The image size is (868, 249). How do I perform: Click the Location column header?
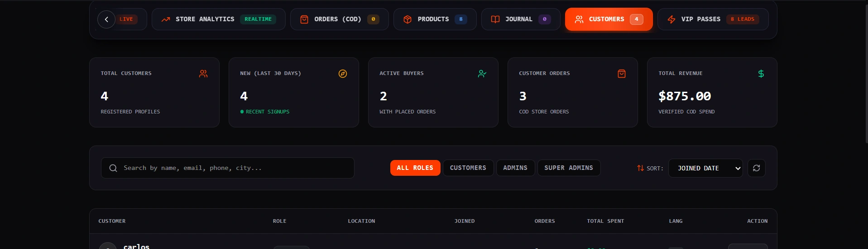click(361, 221)
